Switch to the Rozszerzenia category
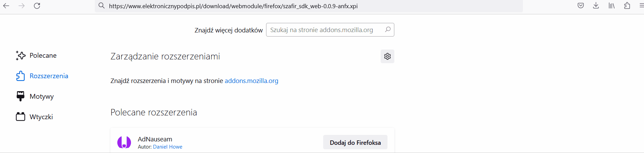The image size is (644, 153). [x=49, y=76]
